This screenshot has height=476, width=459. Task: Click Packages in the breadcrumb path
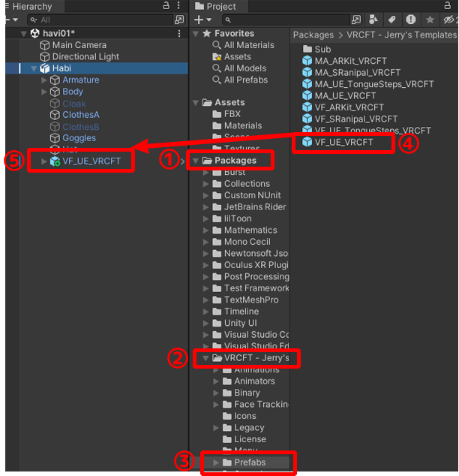313,35
